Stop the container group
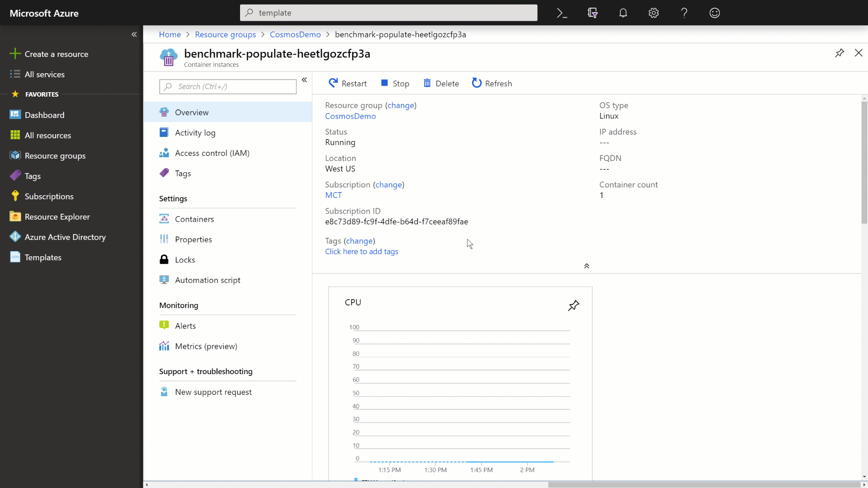Screen dimensions: 868x488 tap(395, 84)
